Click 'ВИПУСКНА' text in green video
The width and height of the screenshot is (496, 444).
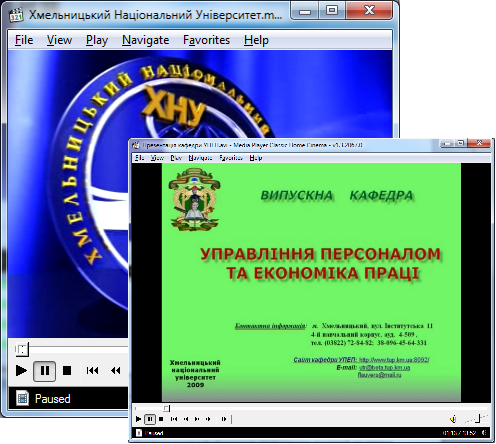click(297, 195)
